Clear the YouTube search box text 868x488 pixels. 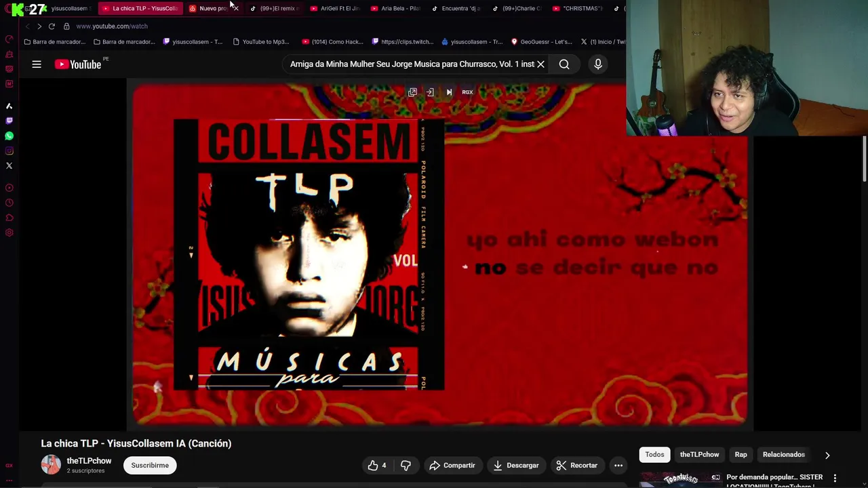click(x=540, y=64)
